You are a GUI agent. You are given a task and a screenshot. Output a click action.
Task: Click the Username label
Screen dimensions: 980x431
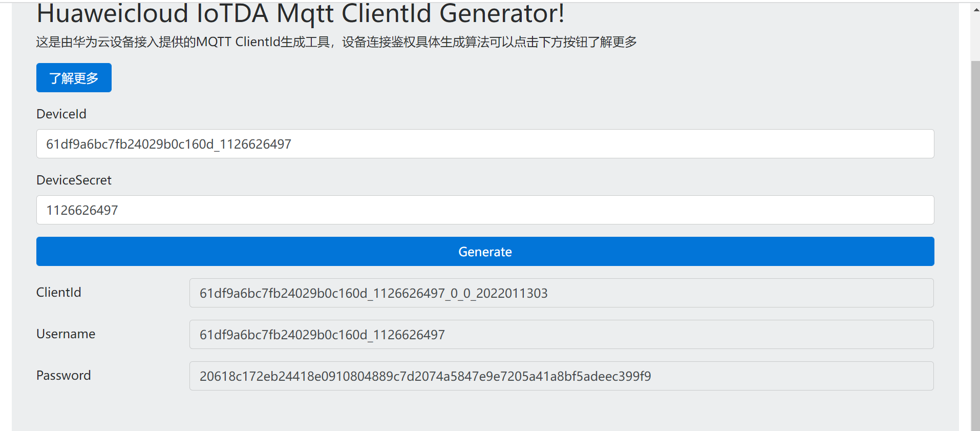pos(66,334)
